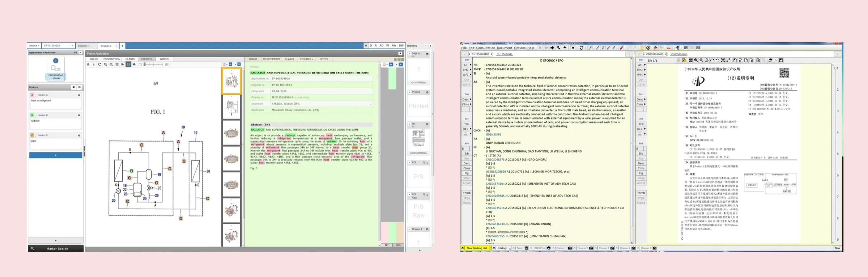Open the Options menu in Viewer

pyautogui.click(x=520, y=48)
